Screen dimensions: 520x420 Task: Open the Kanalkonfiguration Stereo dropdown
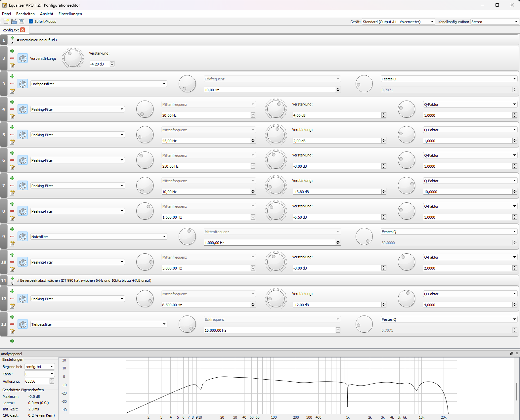495,22
